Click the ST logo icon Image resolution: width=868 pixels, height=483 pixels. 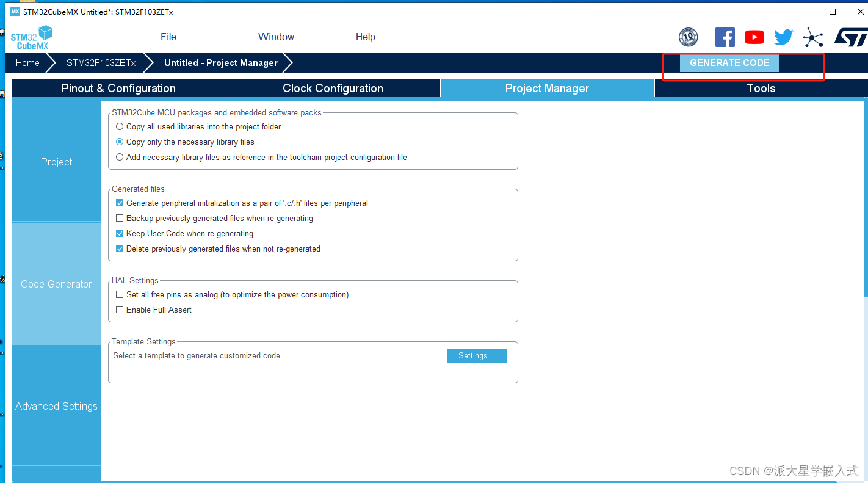click(850, 37)
